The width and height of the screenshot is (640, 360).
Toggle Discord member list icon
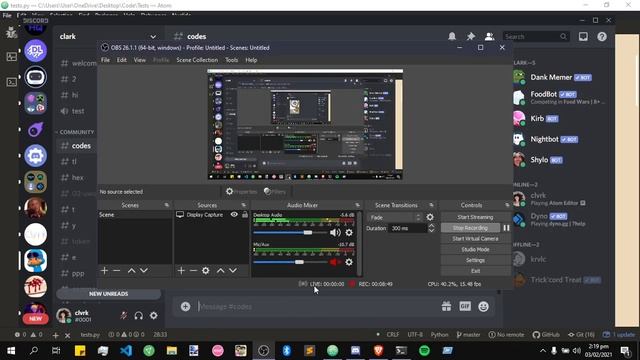[489, 36]
